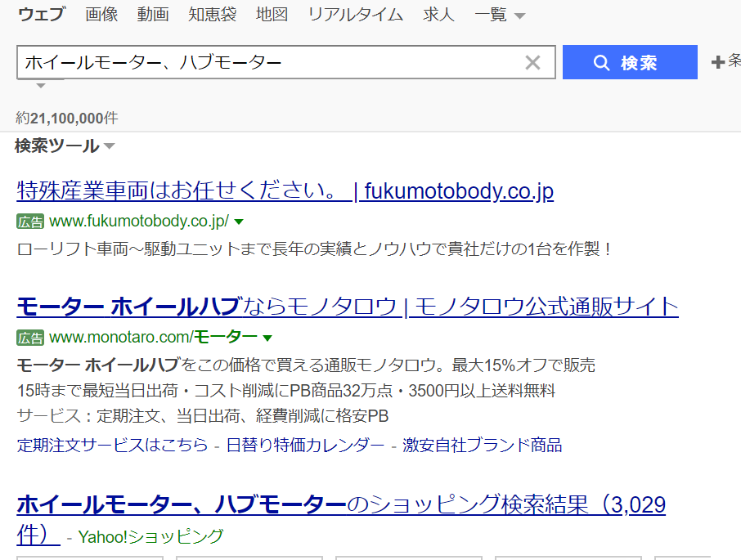This screenshot has width=741, height=560.
Task: Expand the arrow below the search box
Action: pos(41,86)
